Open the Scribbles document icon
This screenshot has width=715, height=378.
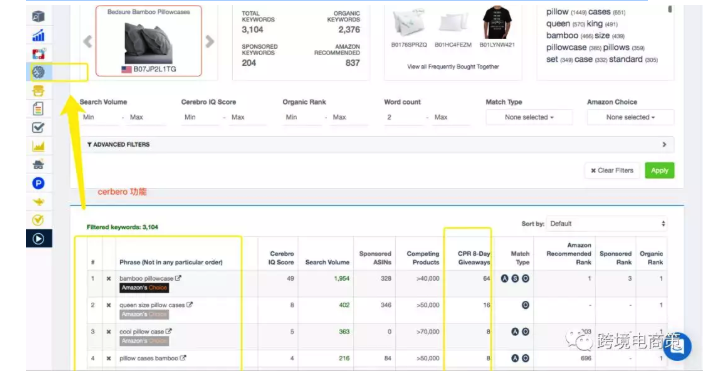click(x=38, y=109)
